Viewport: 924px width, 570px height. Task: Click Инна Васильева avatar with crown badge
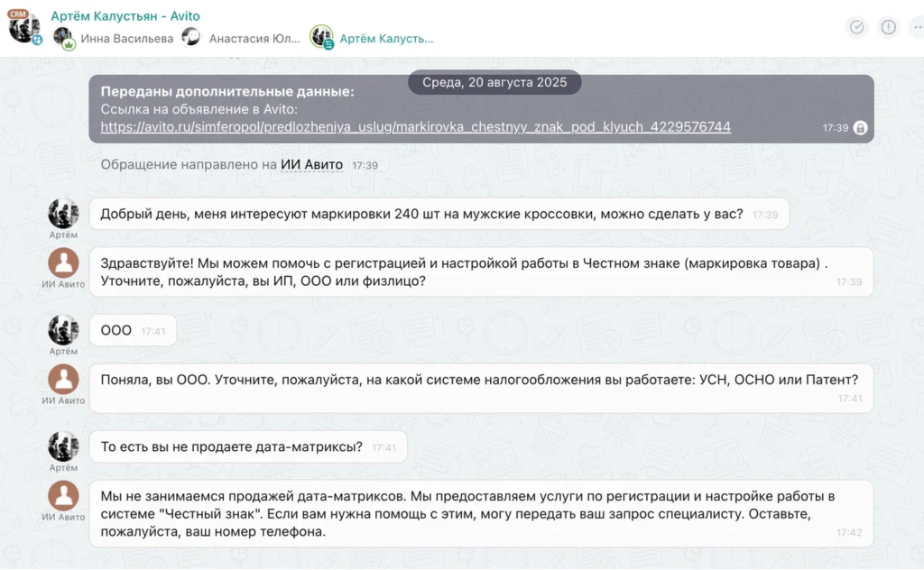click(x=64, y=38)
